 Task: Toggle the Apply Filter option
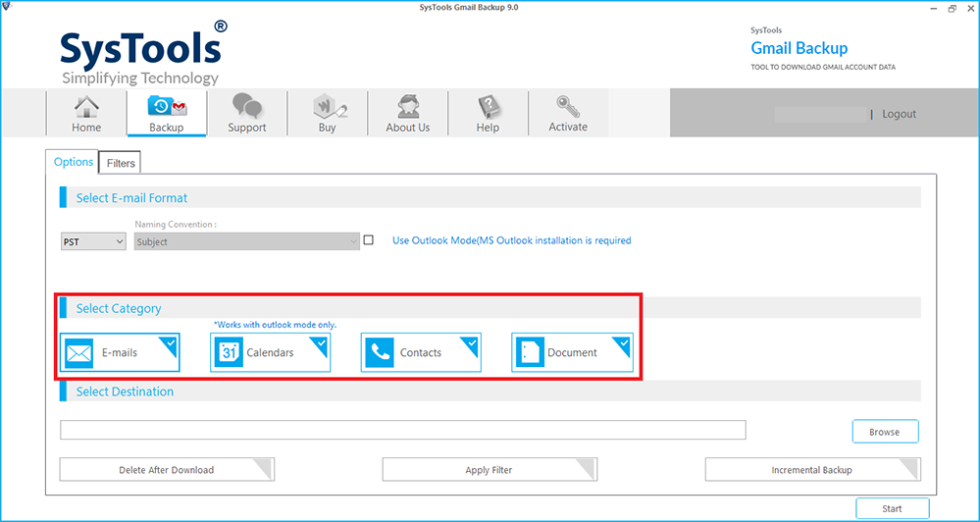pyautogui.click(x=490, y=470)
